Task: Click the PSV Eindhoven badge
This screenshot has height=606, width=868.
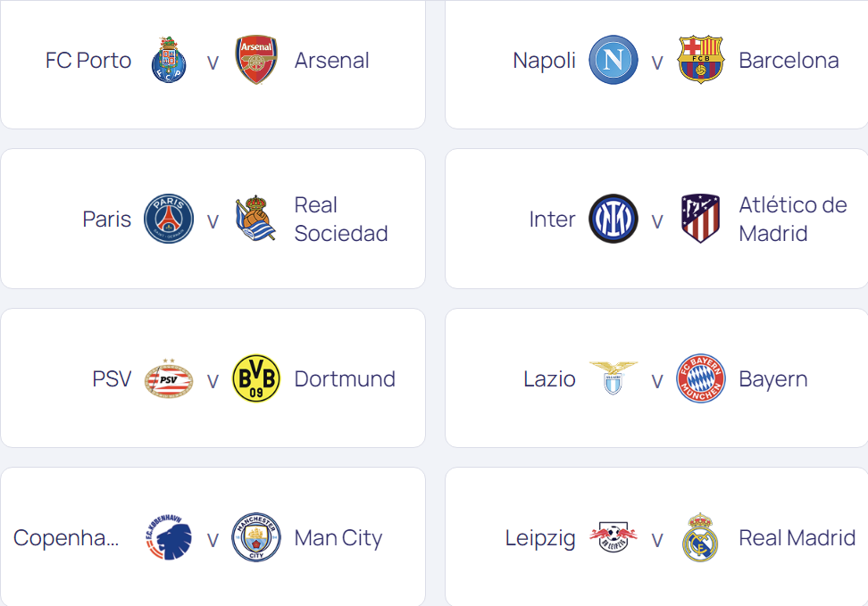Action: coord(168,378)
